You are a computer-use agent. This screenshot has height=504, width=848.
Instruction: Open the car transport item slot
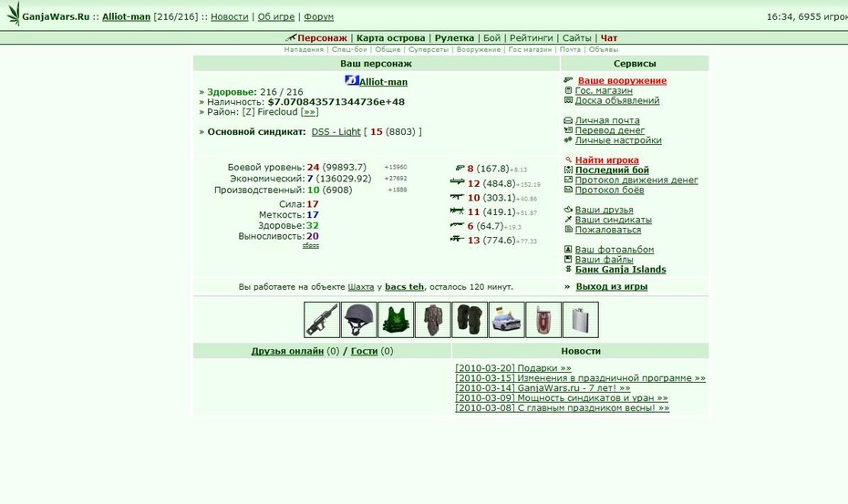coord(506,320)
